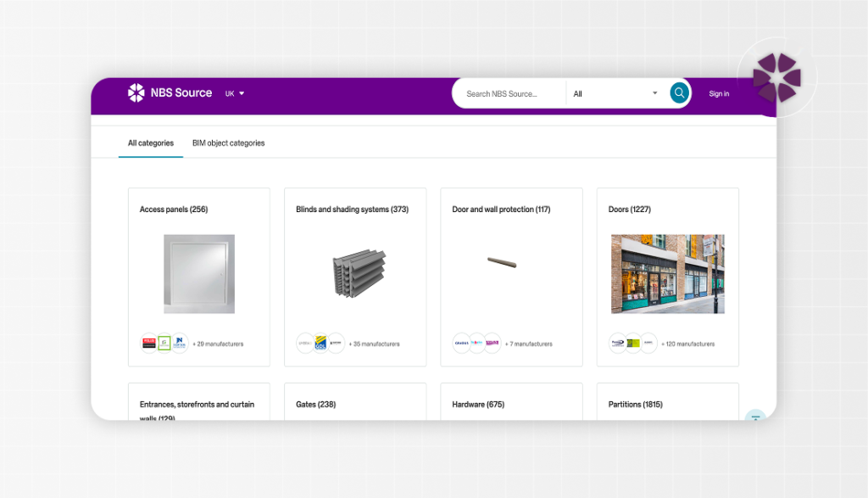This screenshot has height=498, width=868.
Task: Open the UK region dropdown
Action: [x=235, y=93]
